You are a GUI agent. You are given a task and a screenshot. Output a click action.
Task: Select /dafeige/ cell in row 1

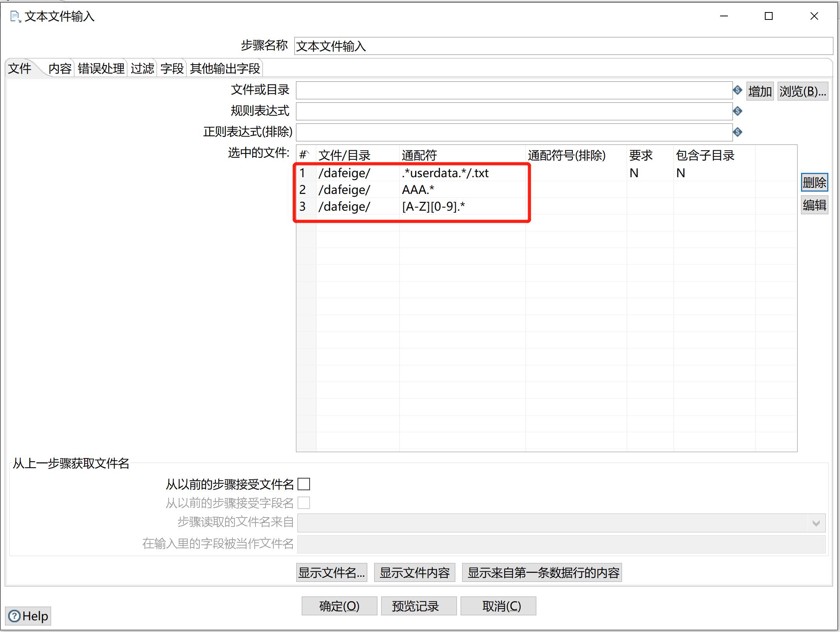[357, 173]
